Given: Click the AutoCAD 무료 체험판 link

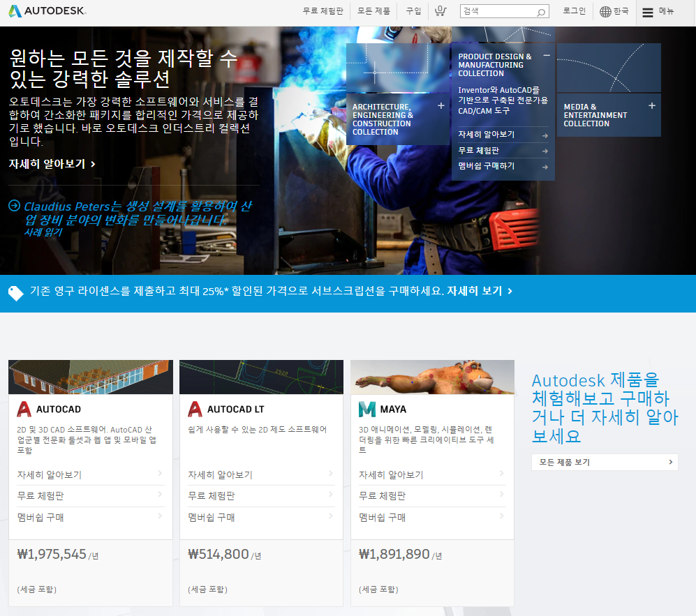Looking at the screenshot, I should pos(40,496).
